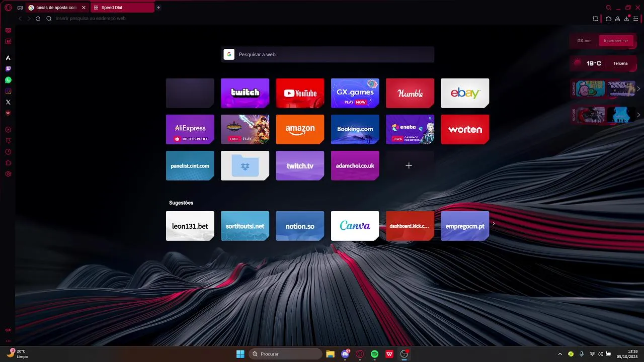Open the twitch.tv speed dial tile
The image size is (644, 362).
300,165
